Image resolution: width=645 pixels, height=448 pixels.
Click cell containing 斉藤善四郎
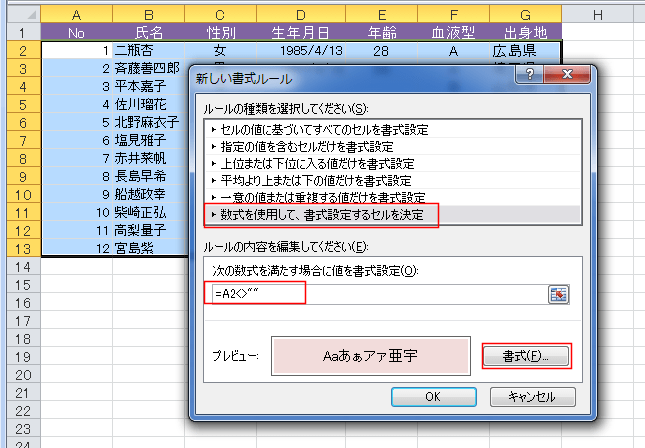(x=148, y=68)
